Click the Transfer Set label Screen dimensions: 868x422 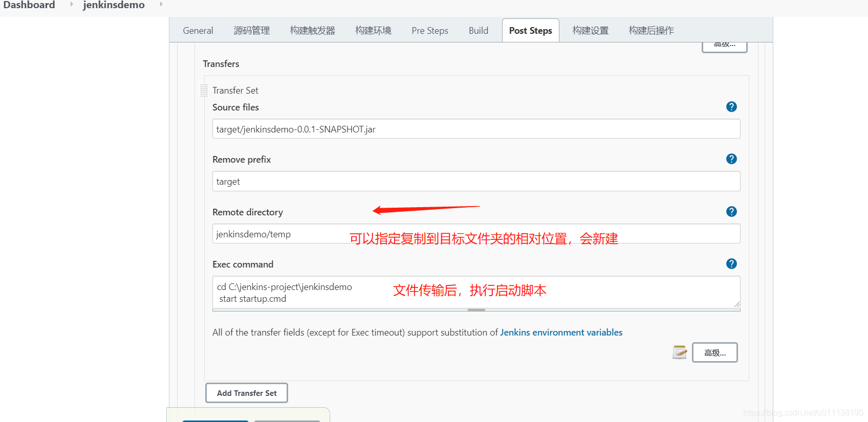[235, 91]
